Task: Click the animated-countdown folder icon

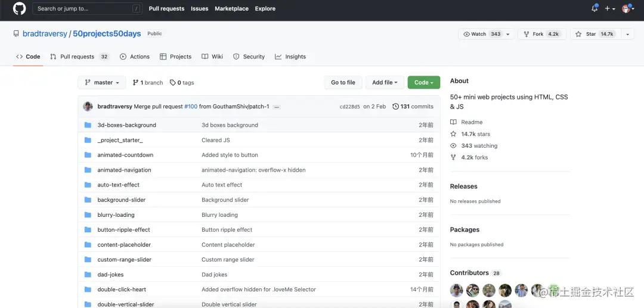Action: point(88,155)
